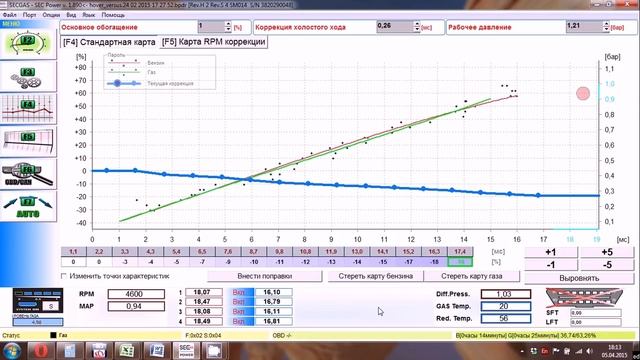Click the tray clock showing 05.04.2015
Image resolution: width=640 pixels, height=360 pixels.
613,351
